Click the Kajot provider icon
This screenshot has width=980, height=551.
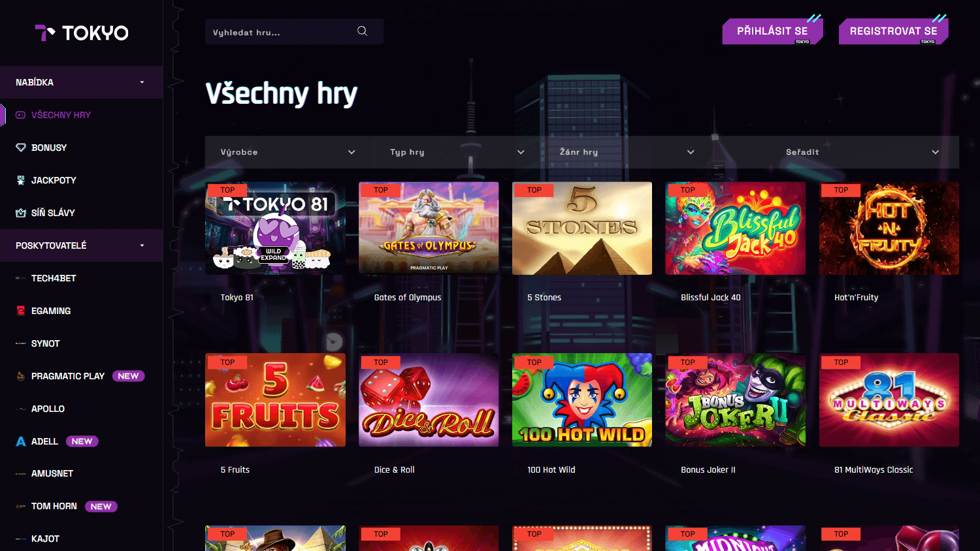tap(21, 539)
